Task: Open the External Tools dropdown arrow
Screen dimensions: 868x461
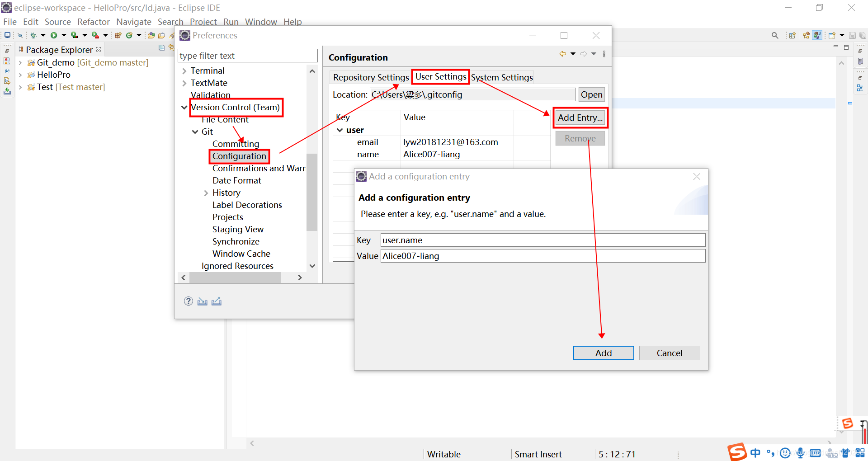Action: coord(105,35)
